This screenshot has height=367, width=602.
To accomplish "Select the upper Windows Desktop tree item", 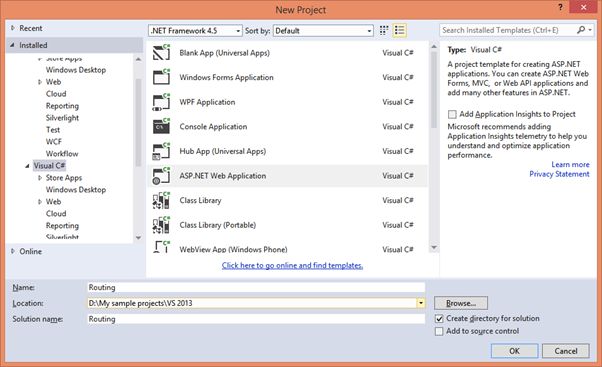I will (x=76, y=70).
